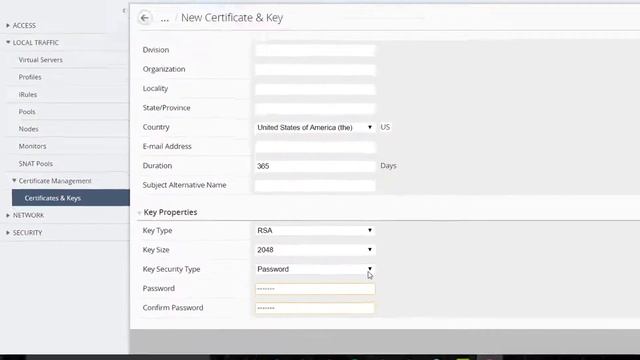Focus the State/Province input
This screenshot has height=360, width=640.
pyautogui.click(x=315, y=108)
